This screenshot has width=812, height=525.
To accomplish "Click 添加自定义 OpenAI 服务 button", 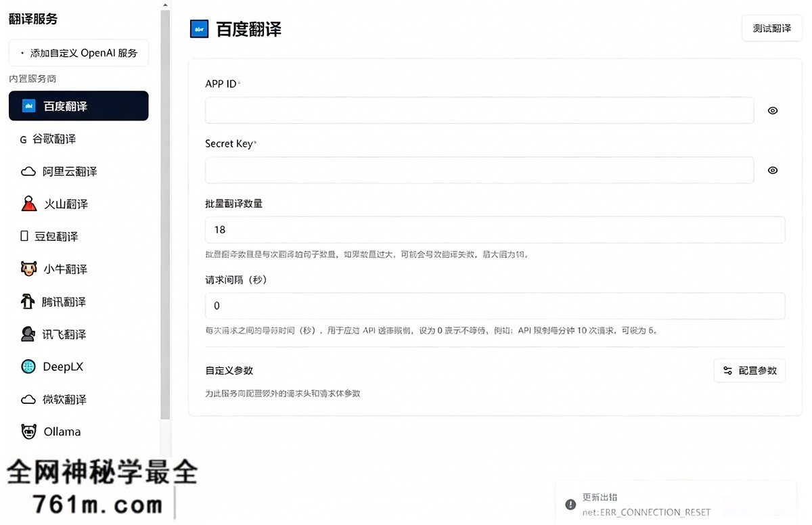I will (78, 53).
